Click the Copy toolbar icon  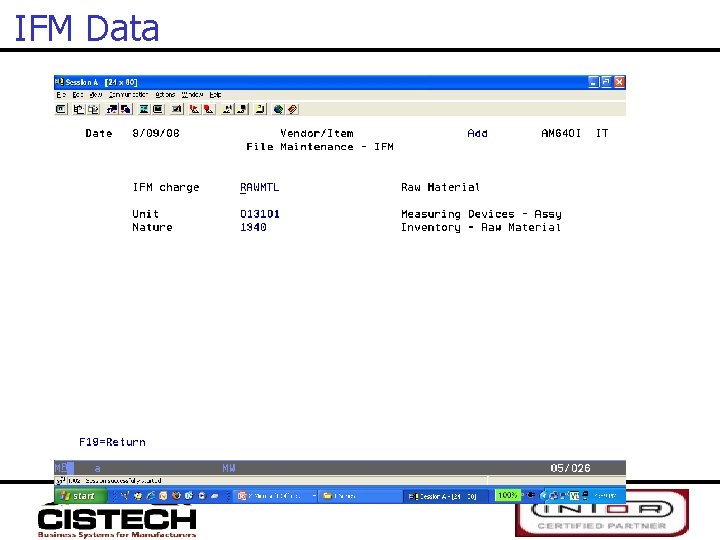pos(79,109)
